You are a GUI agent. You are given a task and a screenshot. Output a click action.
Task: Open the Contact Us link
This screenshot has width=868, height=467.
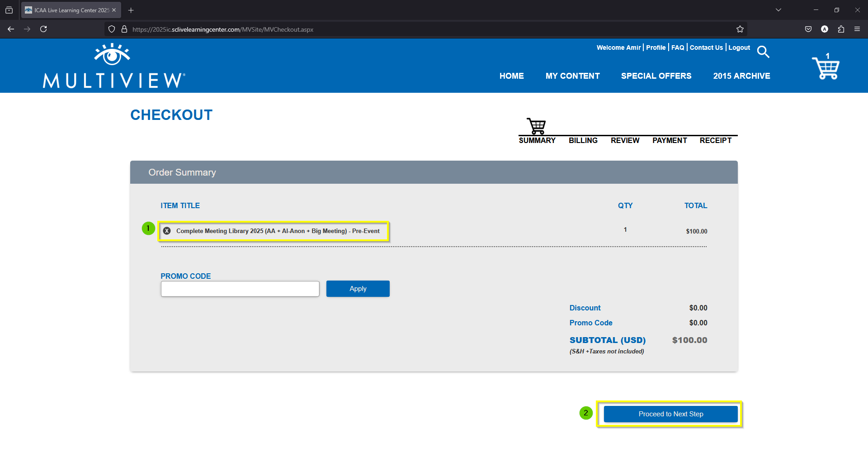coord(706,48)
